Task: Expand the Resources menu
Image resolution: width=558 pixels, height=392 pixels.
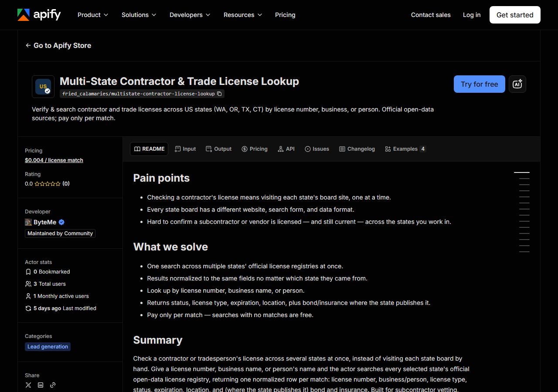Action: tap(243, 15)
